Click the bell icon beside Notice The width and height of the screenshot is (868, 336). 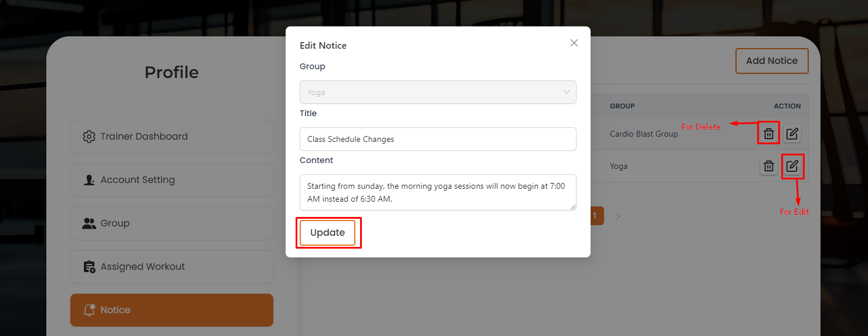click(x=89, y=310)
